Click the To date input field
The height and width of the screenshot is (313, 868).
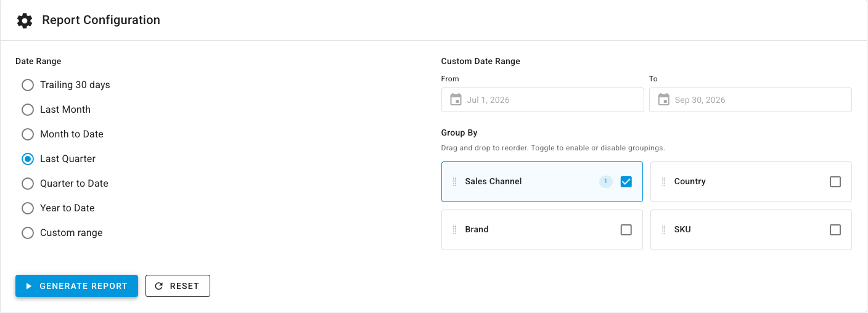pos(750,100)
